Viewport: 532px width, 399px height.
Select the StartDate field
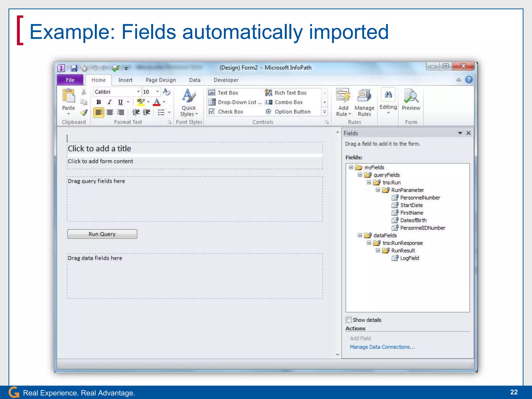(x=411, y=205)
